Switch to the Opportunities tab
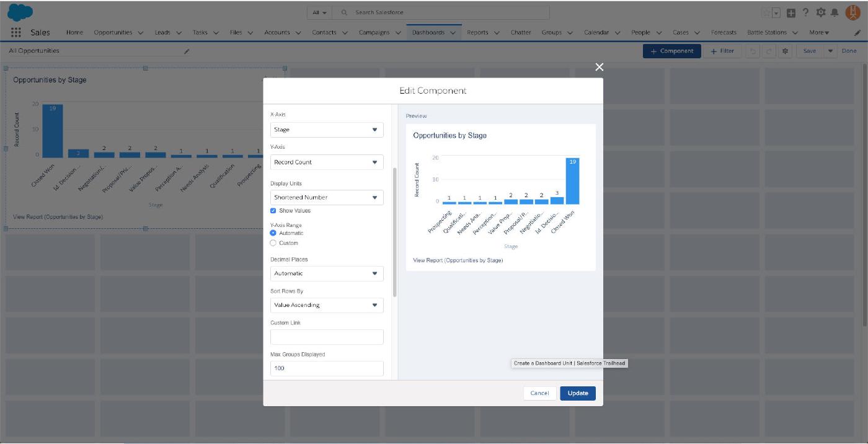The image size is (868, 444). pos(113,33)
